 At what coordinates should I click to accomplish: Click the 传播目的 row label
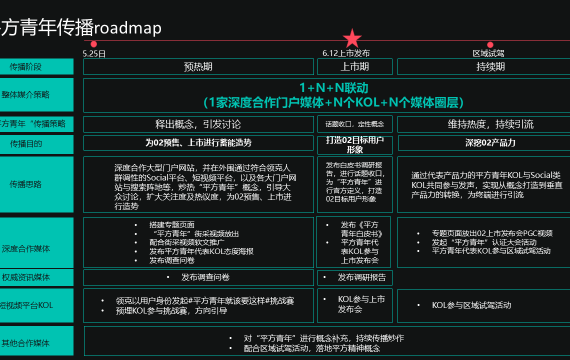[37, 144]
